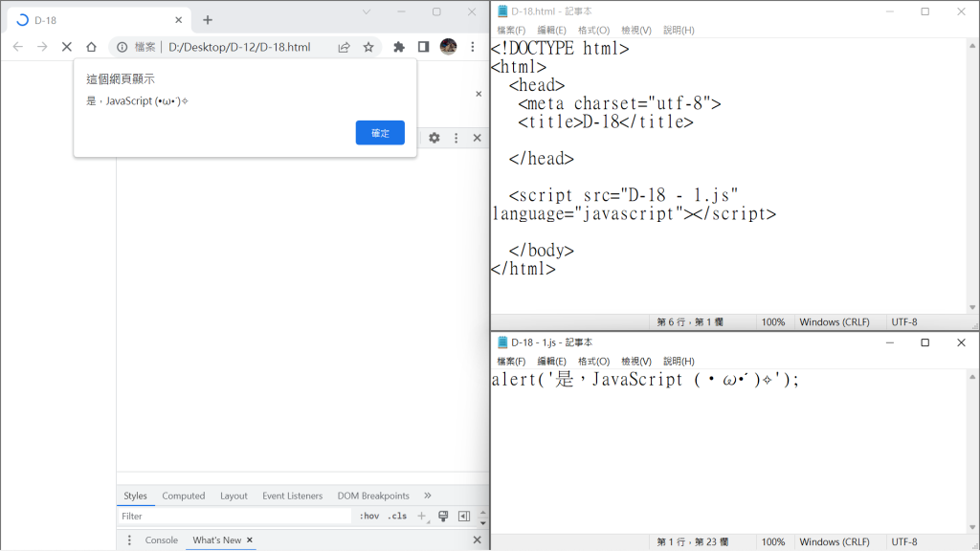Viewport: 980px width, 551px height.
Task: Close the What's New tab with X
Action: (x=250, y=540)
